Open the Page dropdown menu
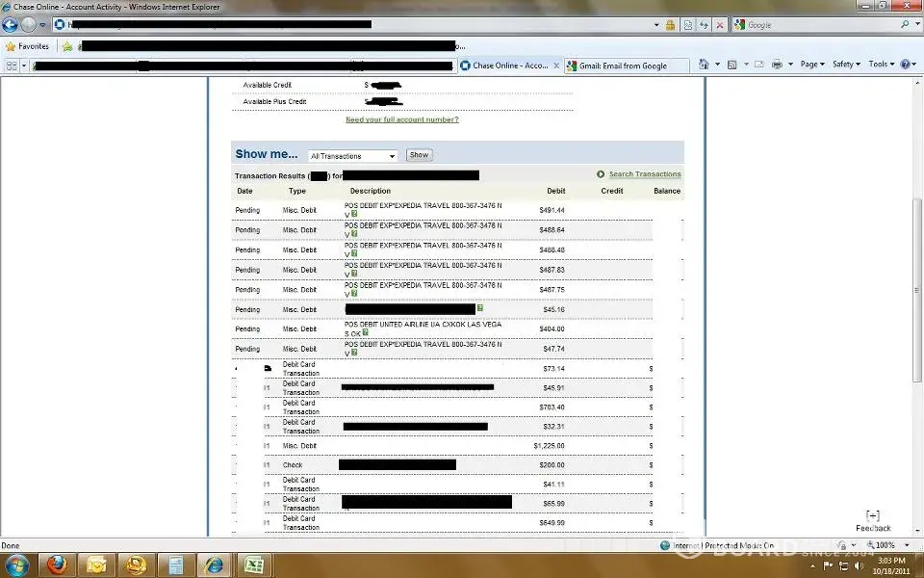This screenshot has height=578, width=924. 812,65
